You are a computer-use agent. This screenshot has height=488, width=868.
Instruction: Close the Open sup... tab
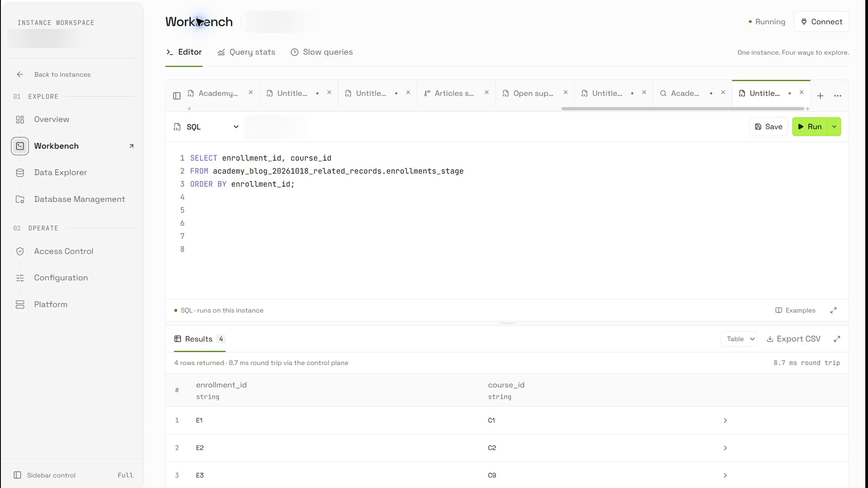pos(565,93)
